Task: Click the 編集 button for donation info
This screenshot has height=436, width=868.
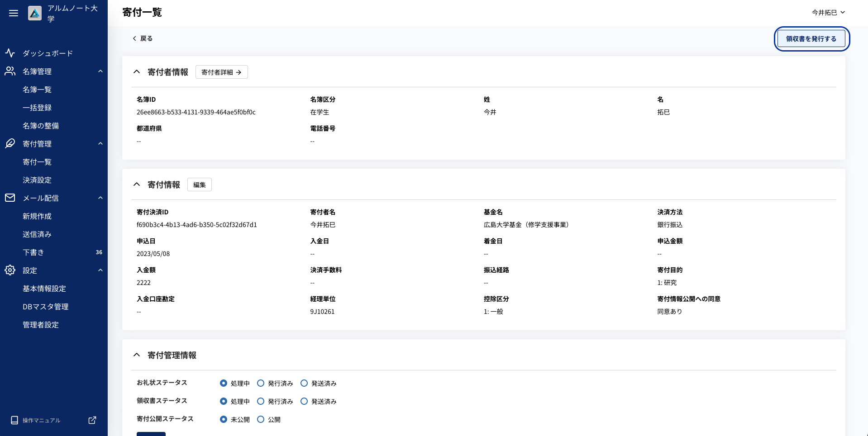Action: click(199, 185)
